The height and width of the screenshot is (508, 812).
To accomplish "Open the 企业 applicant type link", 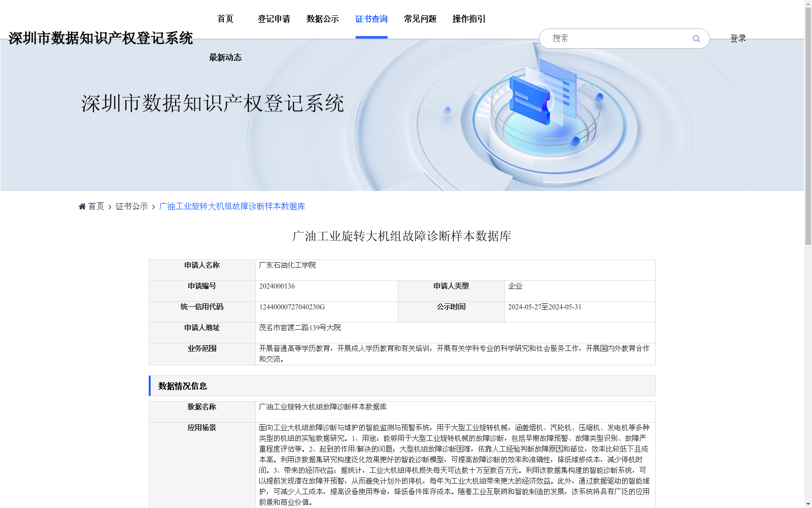I will tap(516, 286).
